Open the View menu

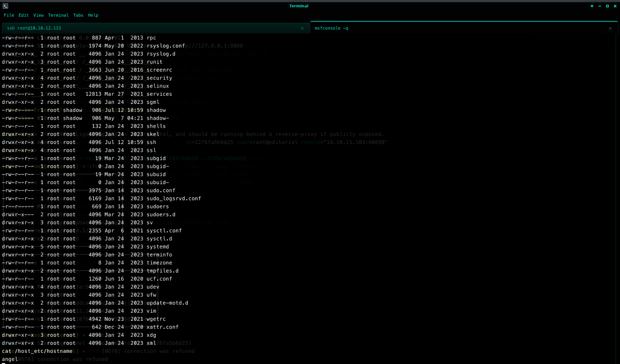click(x=39, y=15)
